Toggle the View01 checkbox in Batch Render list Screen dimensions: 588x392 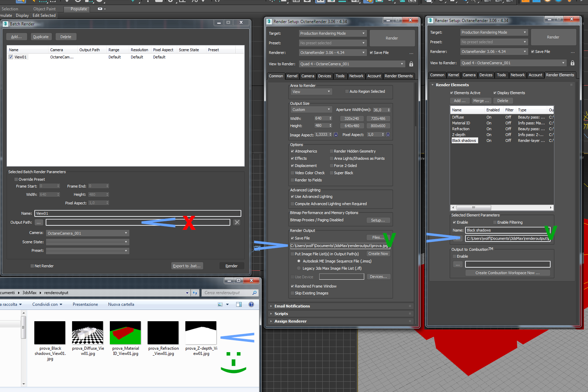pyautogui.click(x=11, y=57)
